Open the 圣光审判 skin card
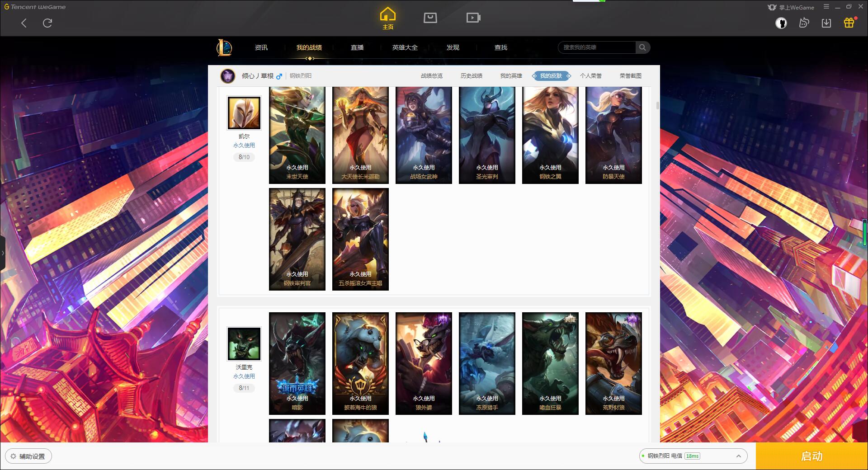The width and height of the screenshot is (868, 470). [487, 135]
